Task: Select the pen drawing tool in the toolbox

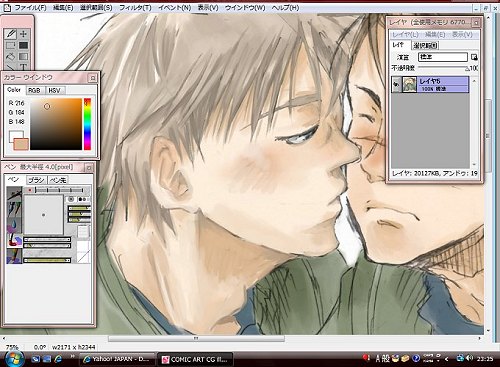Action: tap(11, 34)
